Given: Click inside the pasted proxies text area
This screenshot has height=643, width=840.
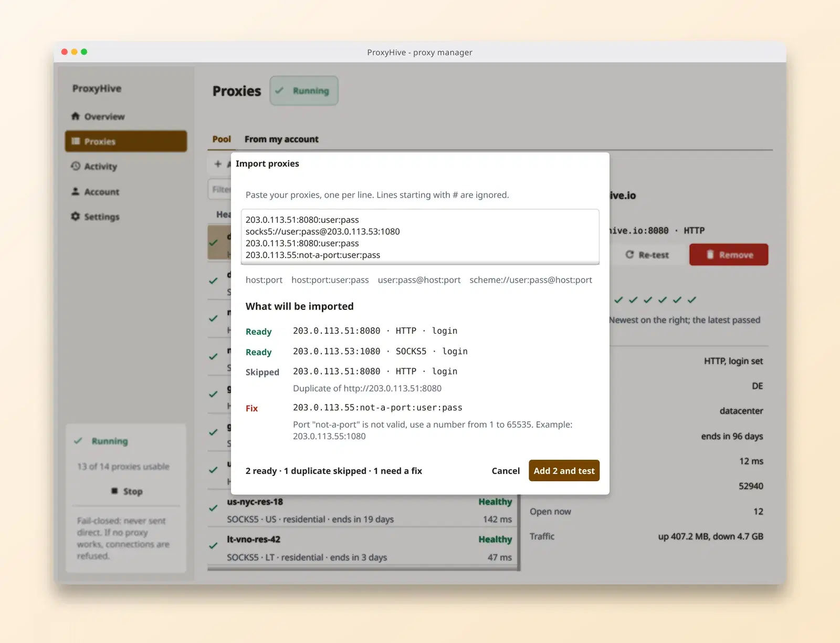Looking at the screenshot, I should (420, 237).
